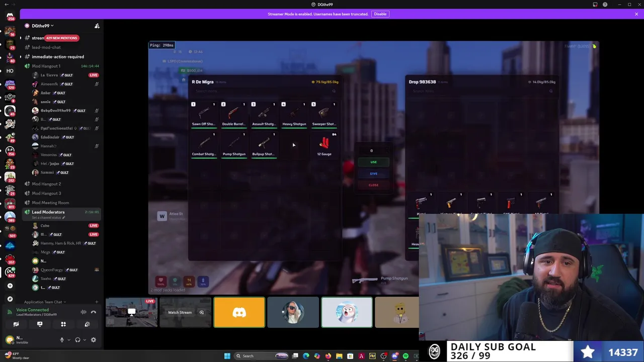Select the Double Barrel shotgun item
Image resolution: width=644 pixels, height=362 pixels.
234,115
